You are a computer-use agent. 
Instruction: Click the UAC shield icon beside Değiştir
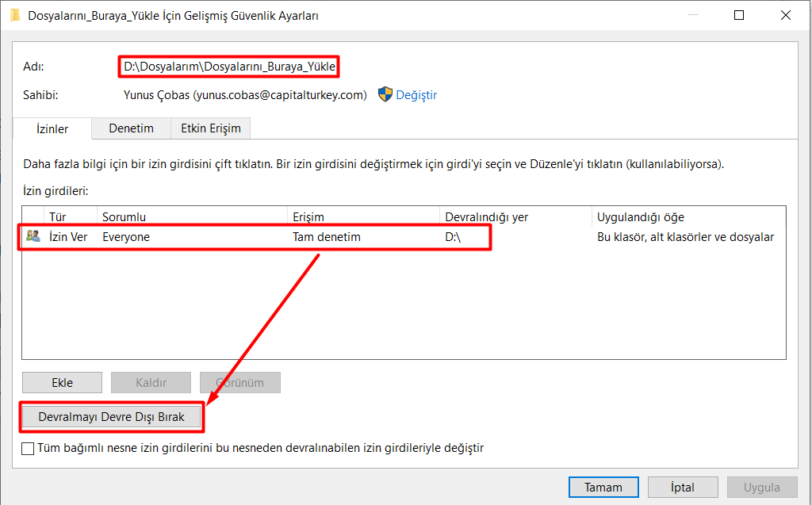[x=385, y=95]
